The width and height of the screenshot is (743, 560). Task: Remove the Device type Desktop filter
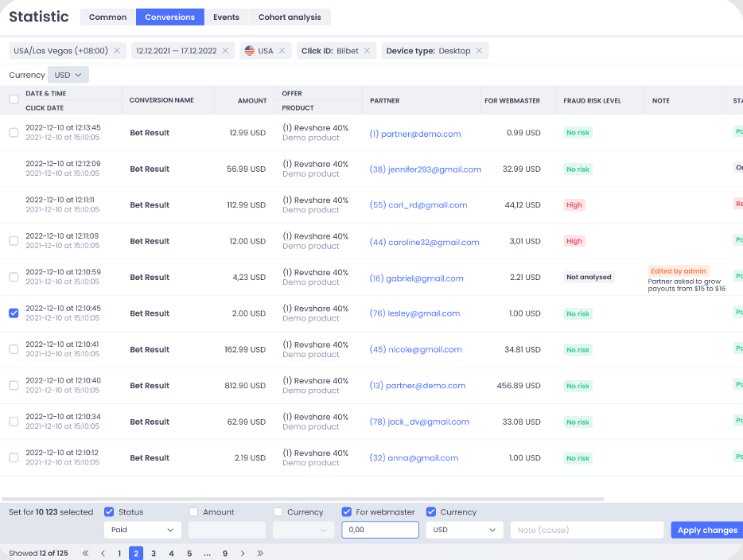tap(478, 49)
